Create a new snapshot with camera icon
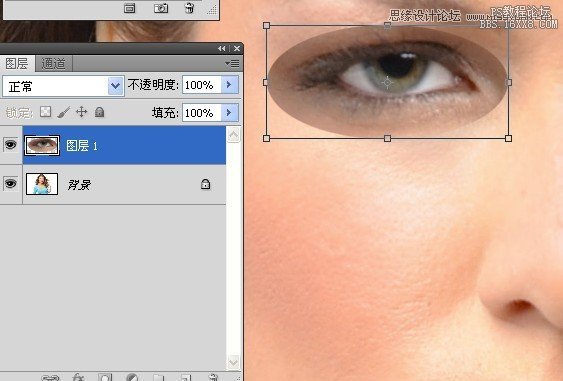Image resolution: width=563 pixels, height=381 pixels. 161,8
